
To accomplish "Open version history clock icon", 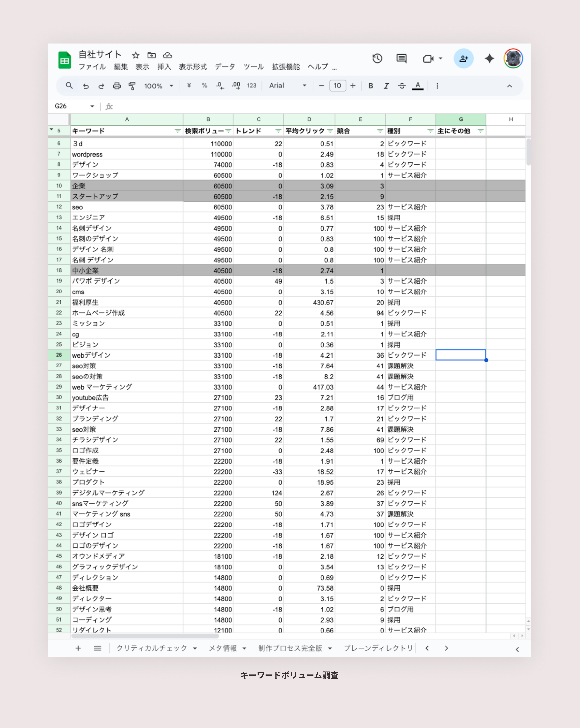I will click(377, 58).
